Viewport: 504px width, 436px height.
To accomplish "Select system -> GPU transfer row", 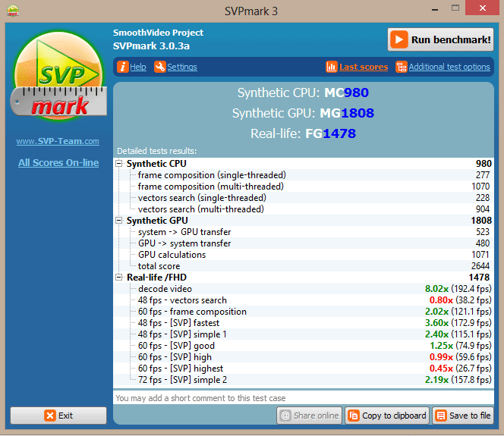I will click(304, 232).
